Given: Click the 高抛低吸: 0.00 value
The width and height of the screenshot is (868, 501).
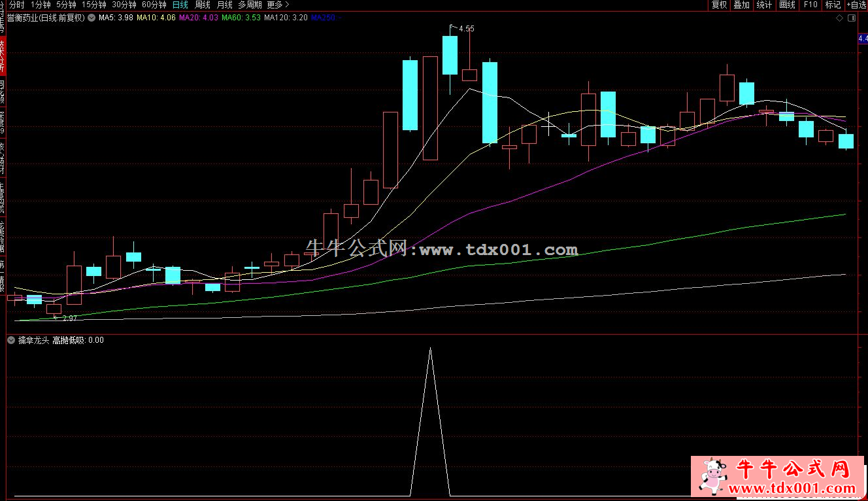Looking at the screenshot, I should (x=78, y=340).
